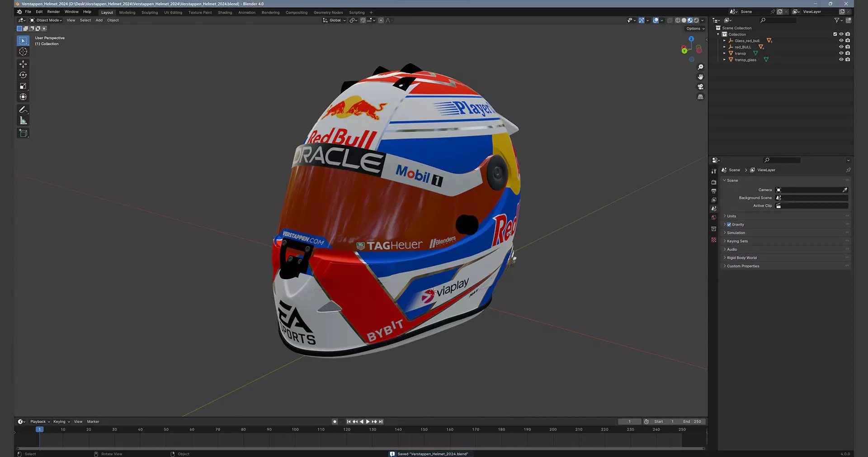Click the Z axis on navigation gizmo

691,39
